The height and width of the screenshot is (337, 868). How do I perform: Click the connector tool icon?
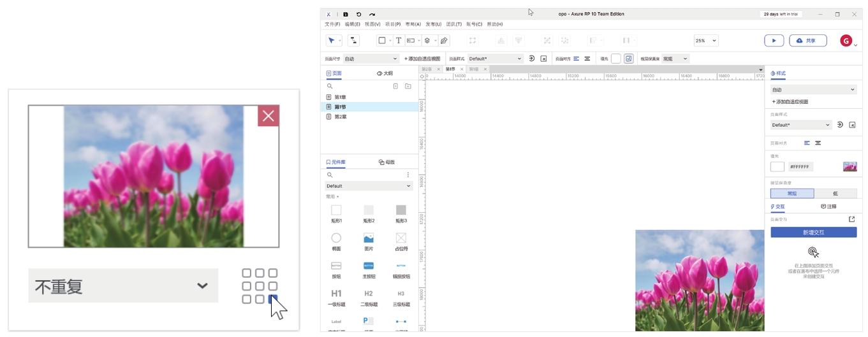(x=353, y=40)
